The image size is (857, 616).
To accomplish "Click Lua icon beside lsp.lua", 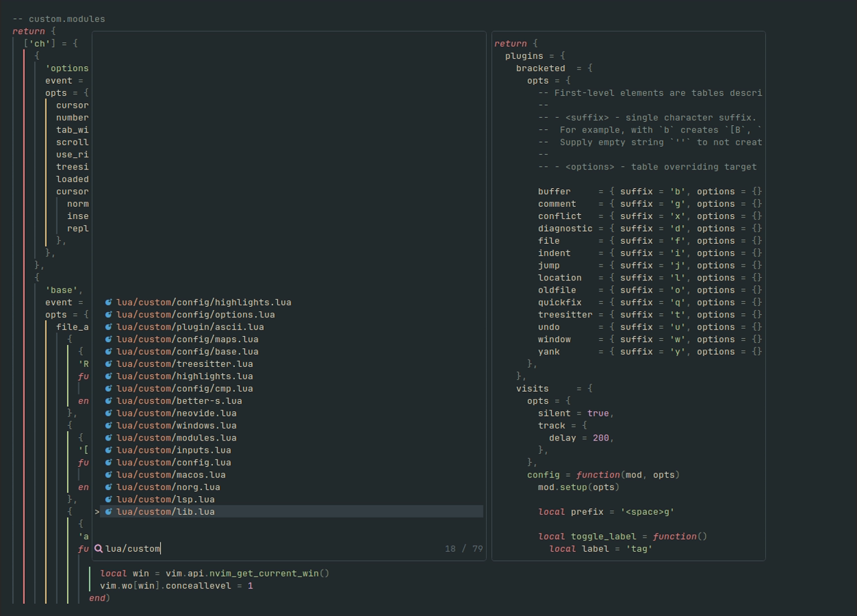I will 108,499.
